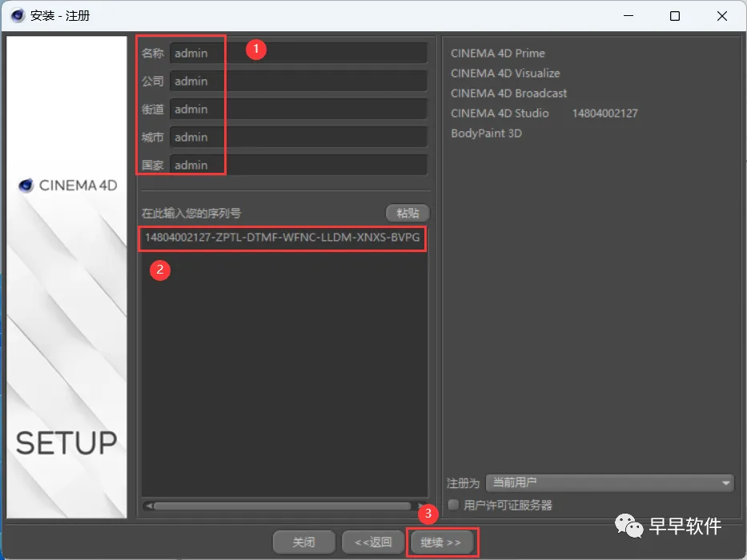Click the scrollbar left arrow
The height and width of the screenshot is (560, 747).
[x=148, y=506]
